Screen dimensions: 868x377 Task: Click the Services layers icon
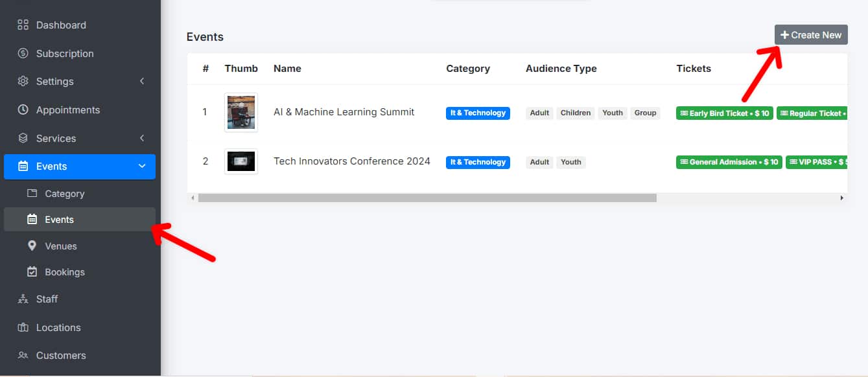(x=23, y=138)
